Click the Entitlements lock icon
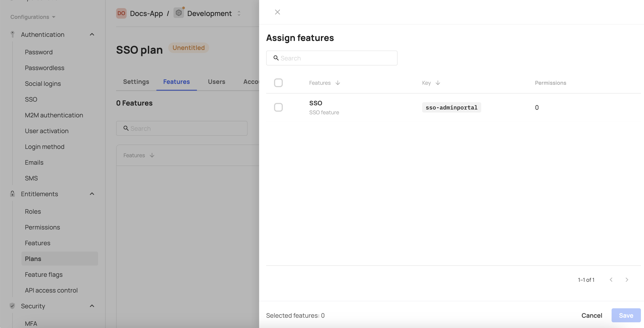Viewport: 644px width, 328px height. point(12,194)
